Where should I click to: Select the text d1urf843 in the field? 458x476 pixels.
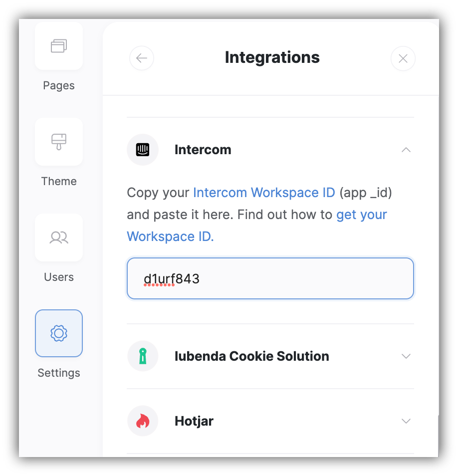pos(173,278)
